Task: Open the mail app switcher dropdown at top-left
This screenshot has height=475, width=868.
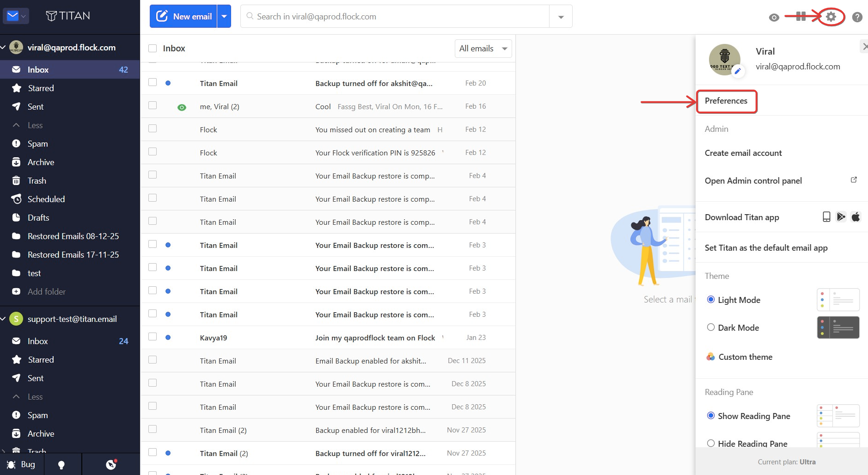Action: pos(16,16)
